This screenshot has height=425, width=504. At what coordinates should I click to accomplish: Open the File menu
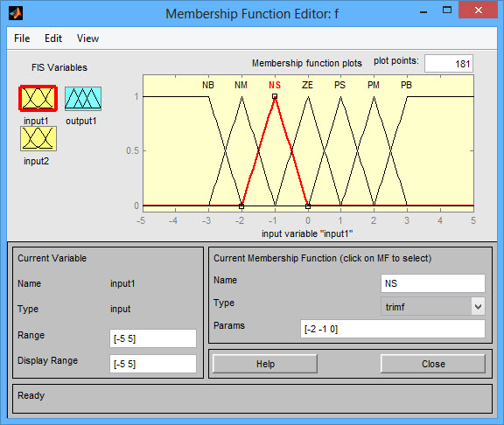22,38
